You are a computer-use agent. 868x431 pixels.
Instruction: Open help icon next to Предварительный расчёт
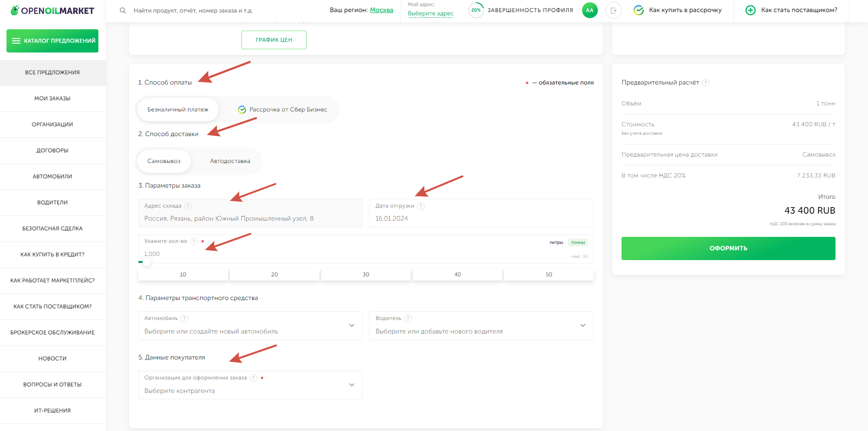tap(706, 83)
